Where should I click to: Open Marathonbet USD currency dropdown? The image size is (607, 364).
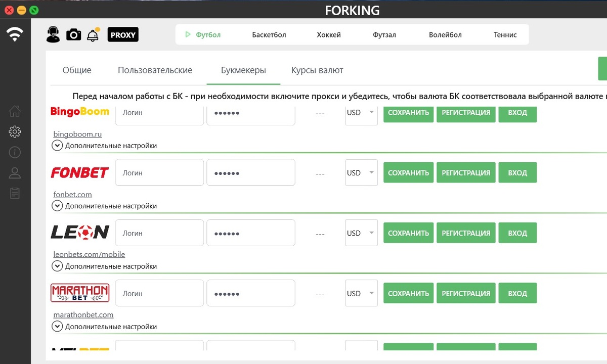361,293
